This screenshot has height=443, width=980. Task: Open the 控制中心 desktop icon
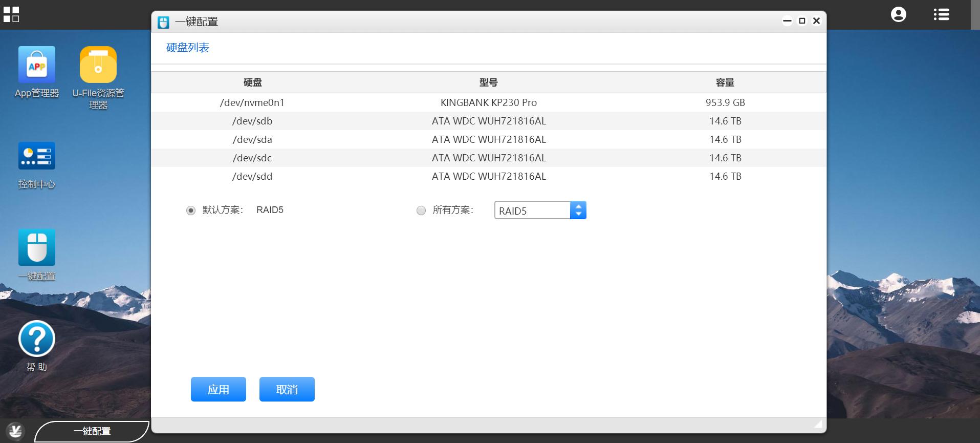coord(37,156)
